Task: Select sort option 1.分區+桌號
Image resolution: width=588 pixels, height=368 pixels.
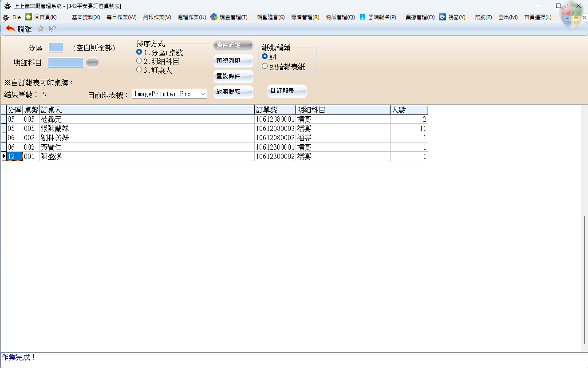Action: [x=139, y=52]
